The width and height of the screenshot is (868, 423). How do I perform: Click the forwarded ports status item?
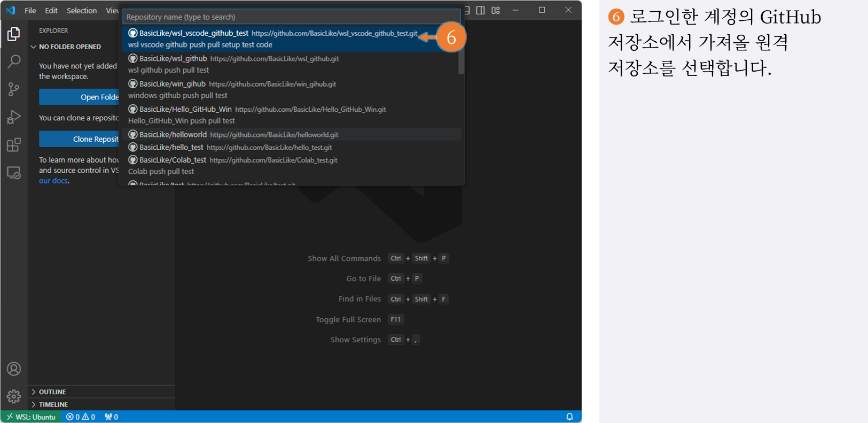pos(111,417)
